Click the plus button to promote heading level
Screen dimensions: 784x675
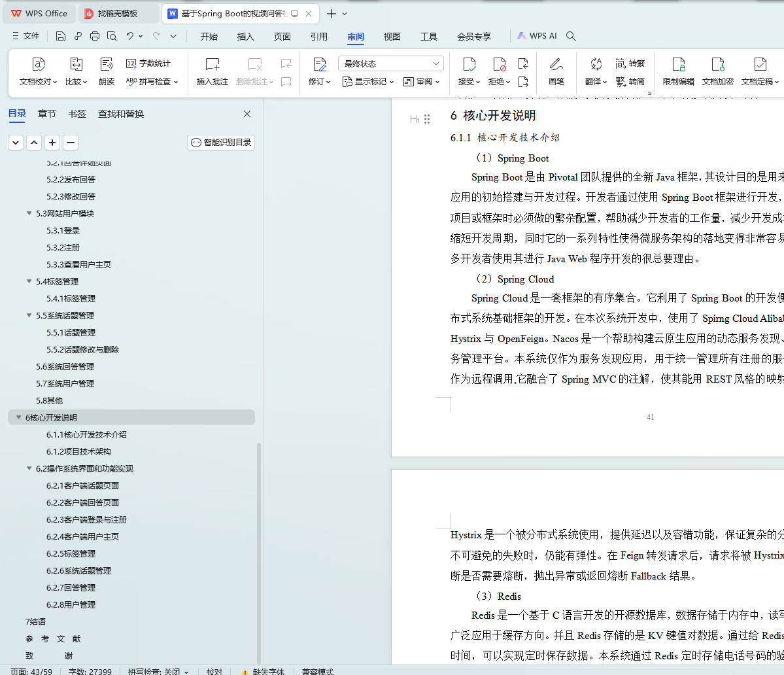(52, 143)
